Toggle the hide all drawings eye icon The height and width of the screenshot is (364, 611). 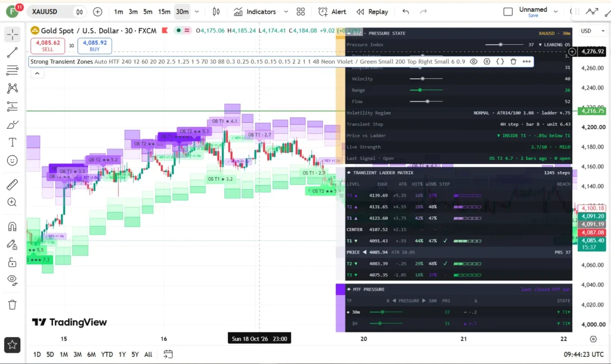pos(12,280)
